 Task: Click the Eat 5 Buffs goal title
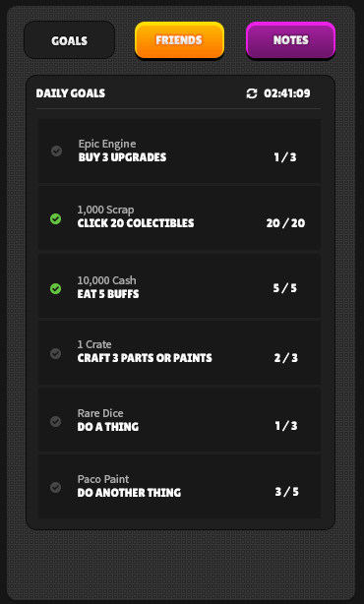tap(108, 294)
